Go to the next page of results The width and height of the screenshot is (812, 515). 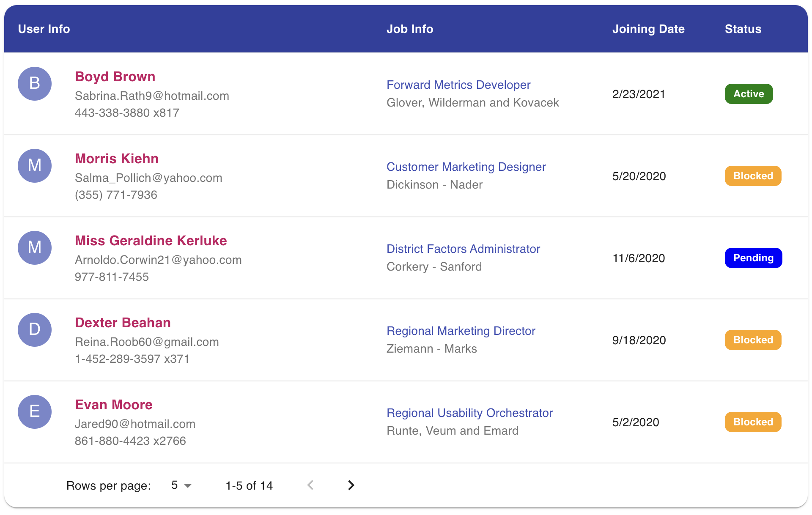click(350, 485)
